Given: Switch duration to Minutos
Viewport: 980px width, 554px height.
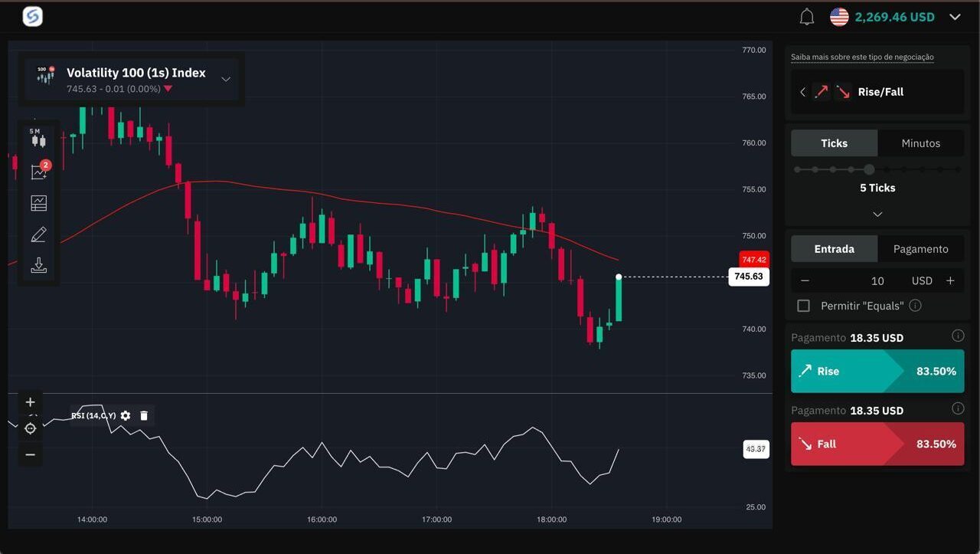Looking at the screenshot, I should (920, 143).
